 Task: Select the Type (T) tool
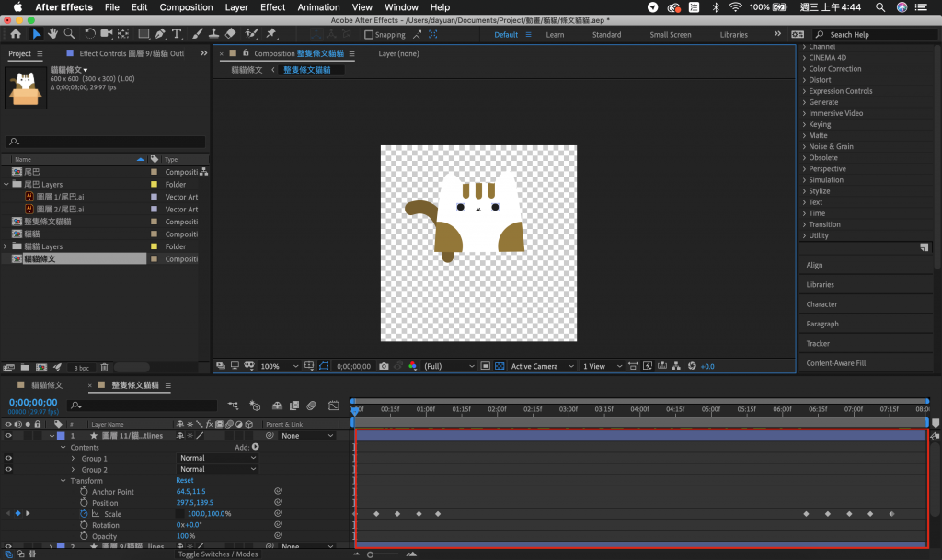[177, 34]
